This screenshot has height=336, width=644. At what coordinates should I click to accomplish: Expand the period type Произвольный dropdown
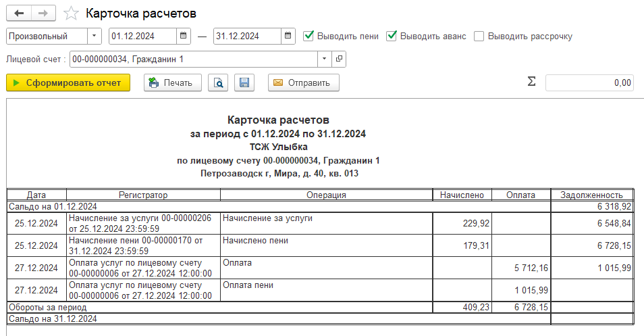pos(94,37)
